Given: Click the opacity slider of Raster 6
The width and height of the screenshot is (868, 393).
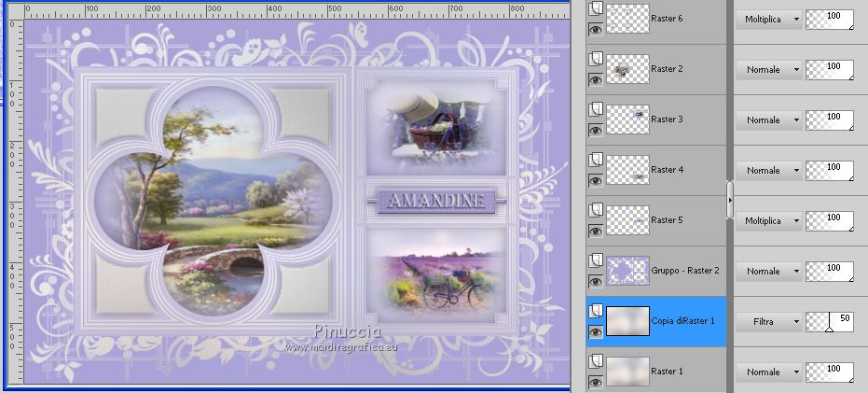Looking at the screenshot, I should [829, 20].
